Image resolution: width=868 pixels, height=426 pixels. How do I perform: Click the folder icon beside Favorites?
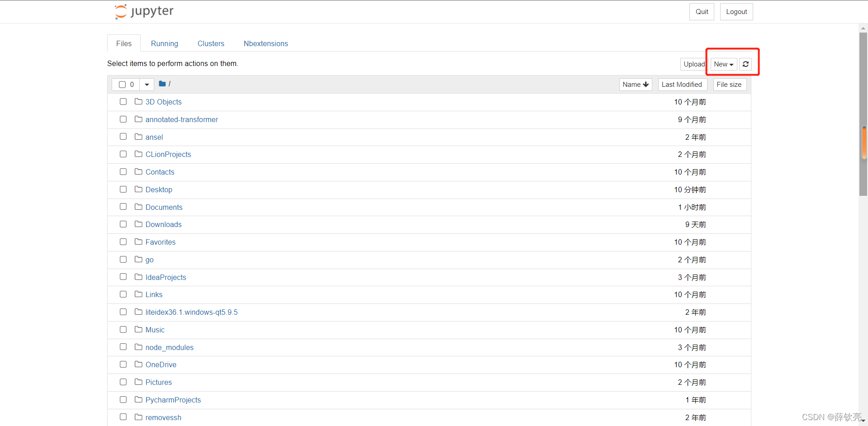[x=139, y=242]
